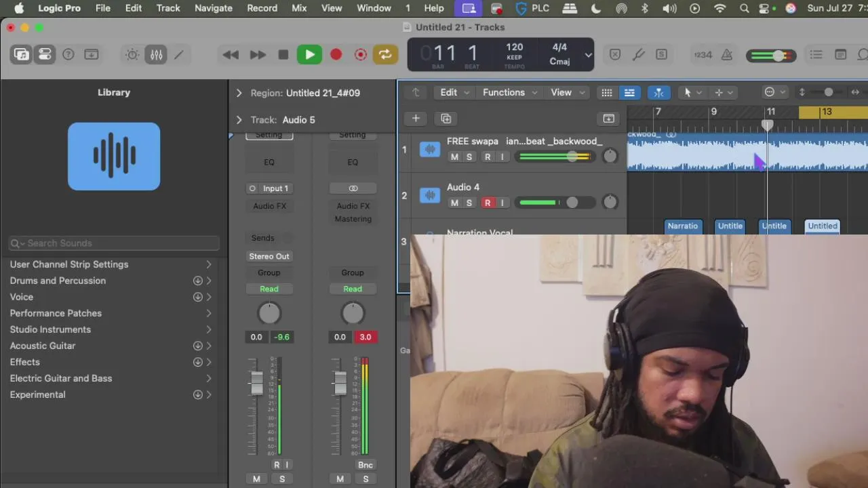Click the Fast Forward transport button
The width and height of the screenshot is (868, 488).
pyautogui.click(x=258, y=55)
